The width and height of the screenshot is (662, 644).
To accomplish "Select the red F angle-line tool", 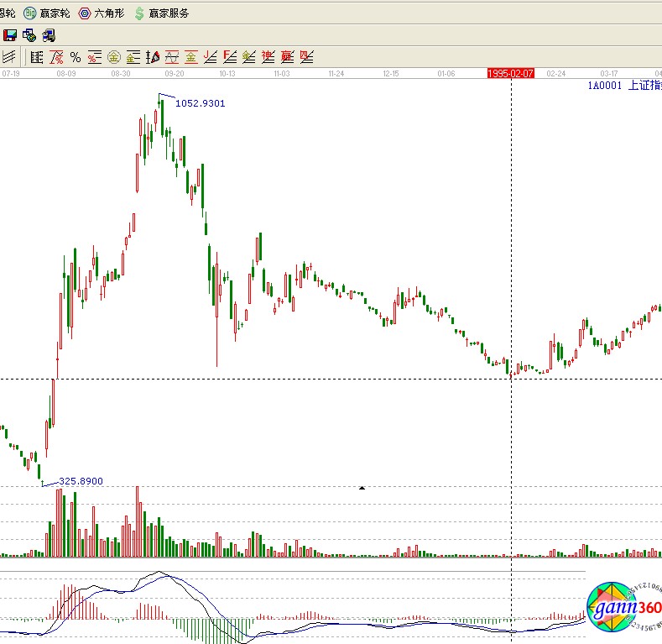I will click(229, 57).
